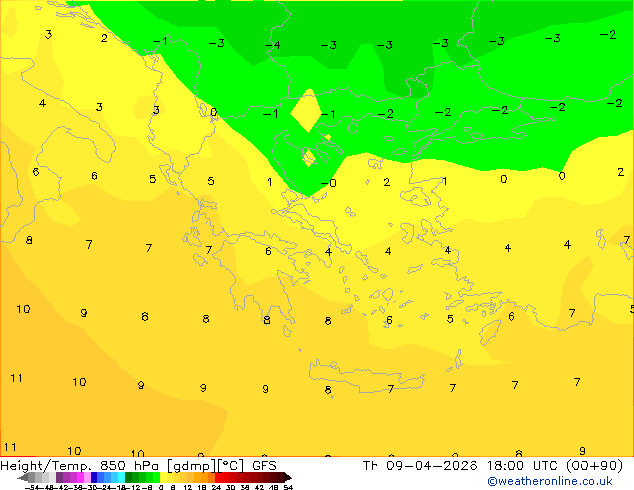Click the bright red swatch in the color scale
This screenshot has height=490, width=634.
tap(219, 477)
